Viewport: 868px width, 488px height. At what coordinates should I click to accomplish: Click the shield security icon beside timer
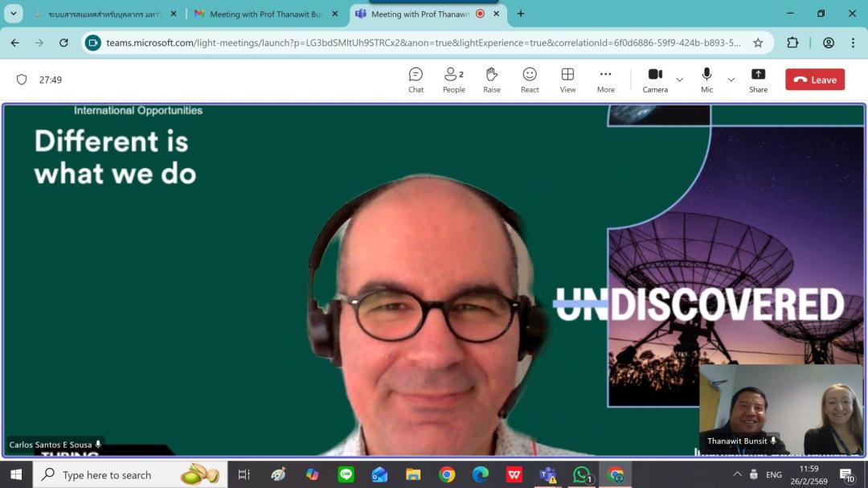coord(22,80)
